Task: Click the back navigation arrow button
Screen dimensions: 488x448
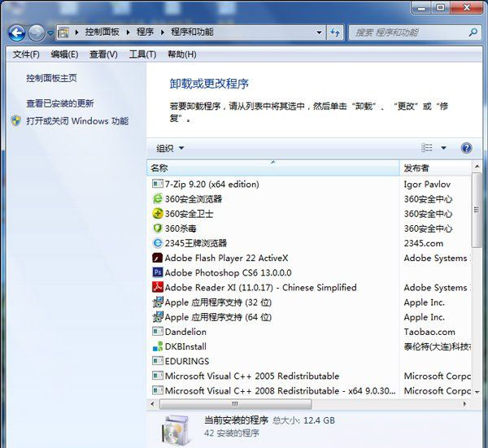Action: click(16, 33)
